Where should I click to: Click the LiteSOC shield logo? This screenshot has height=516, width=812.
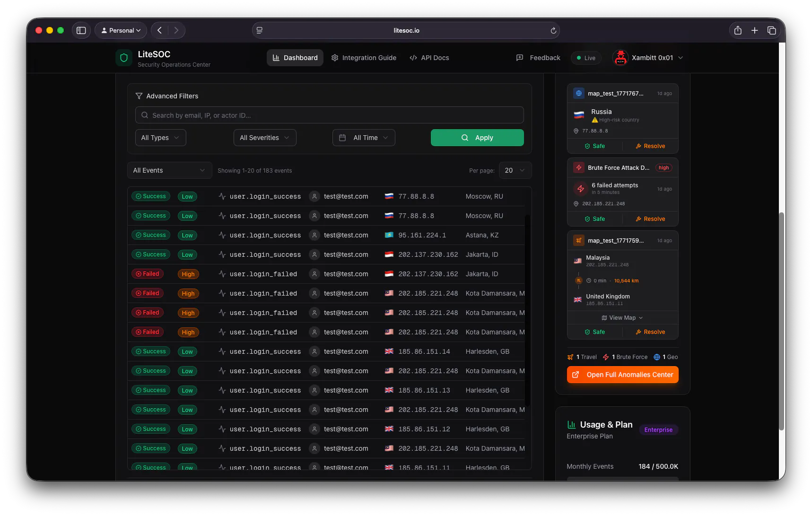tap(124, 58)
